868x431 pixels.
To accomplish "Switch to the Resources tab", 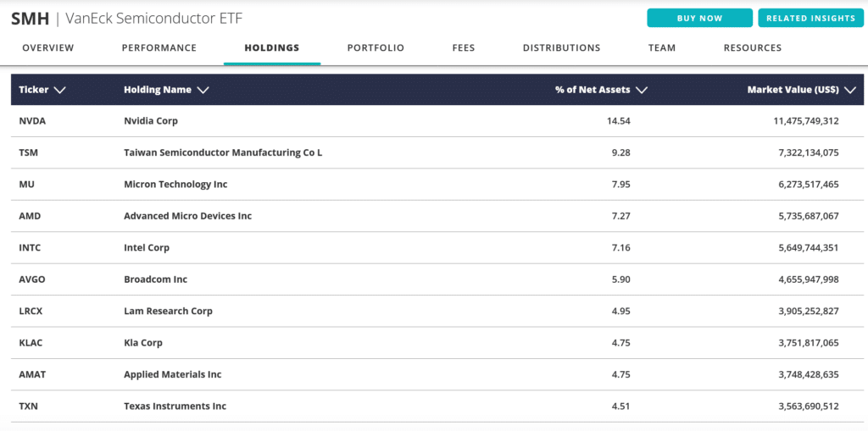I will point(753,48).
